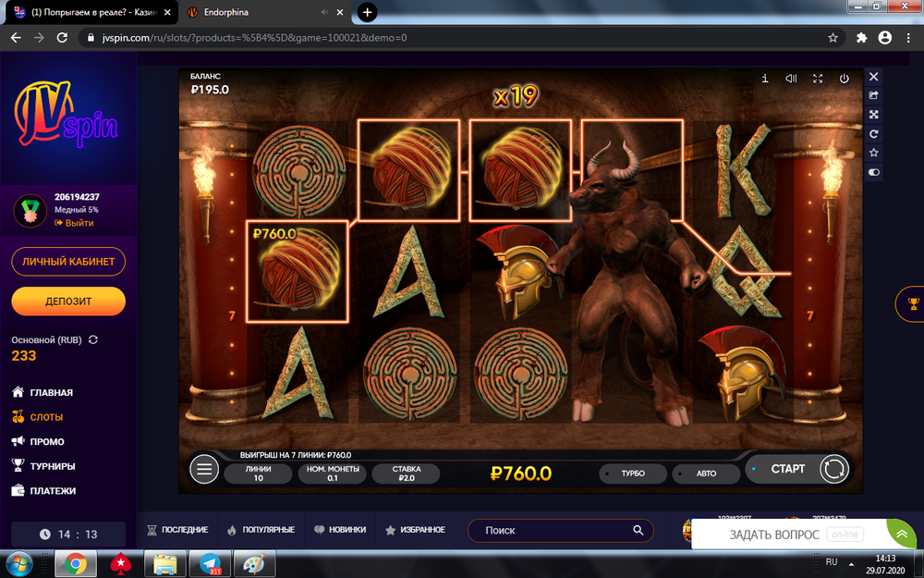Open the browser extensions puzzle icon

861,38
